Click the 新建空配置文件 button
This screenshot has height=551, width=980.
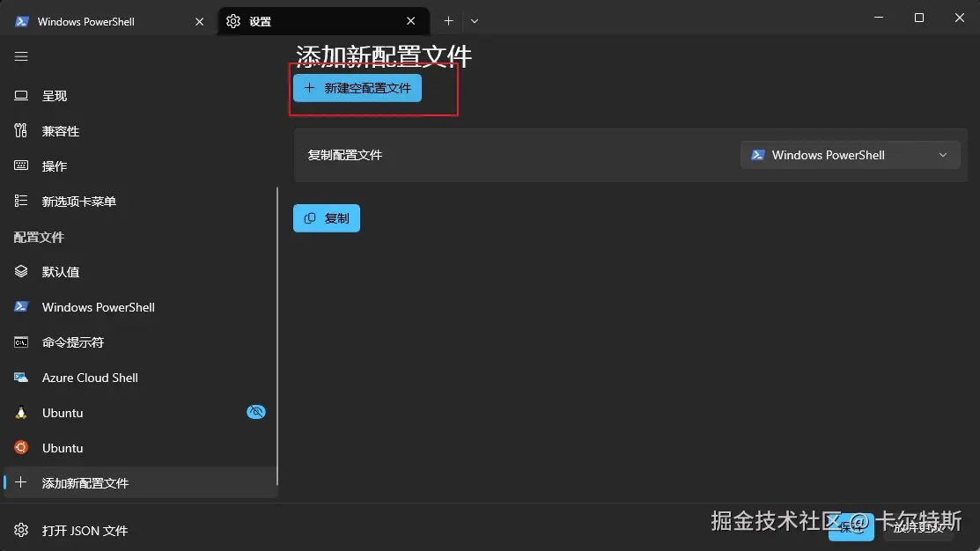click(x=356, y=88)
